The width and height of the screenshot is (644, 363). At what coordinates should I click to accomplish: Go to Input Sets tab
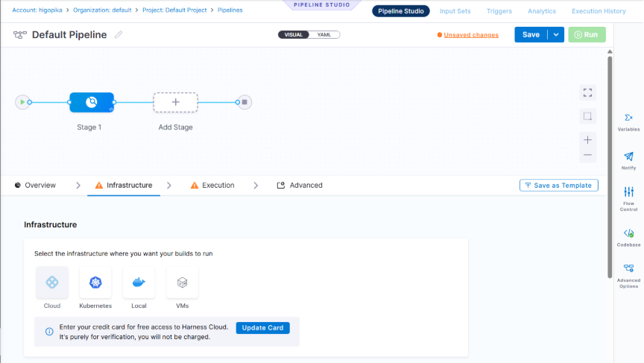pos(455,11)
